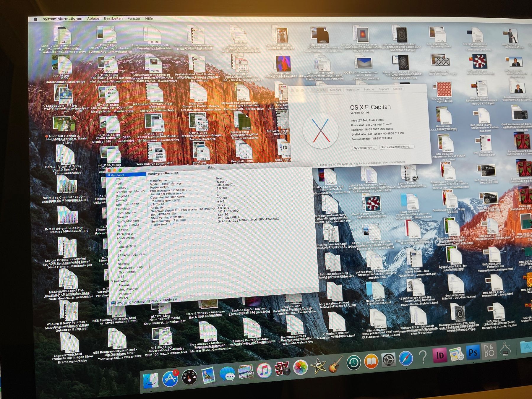
Task: Select Bluetooth in the hardware list
Action: [x=122, y=188]
